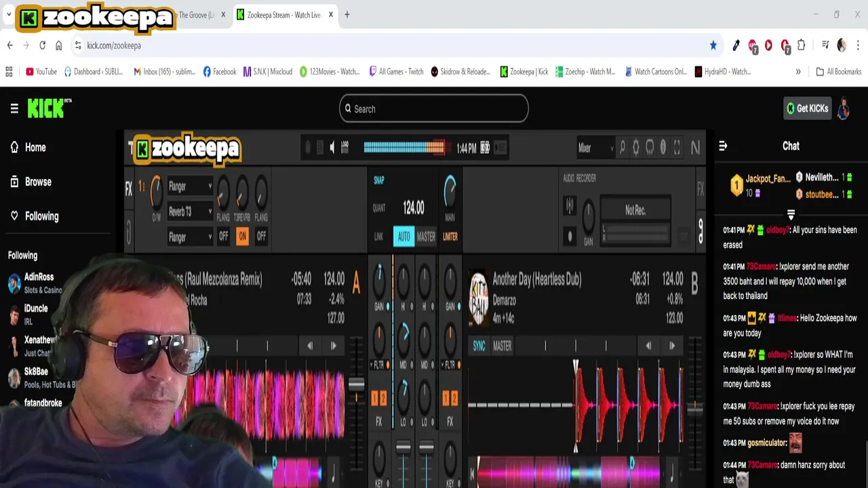This screenshot has height=488, width=868.
Task: Jump to next cue on deck A
Action: pyautogui.click(x=334, y=346)
